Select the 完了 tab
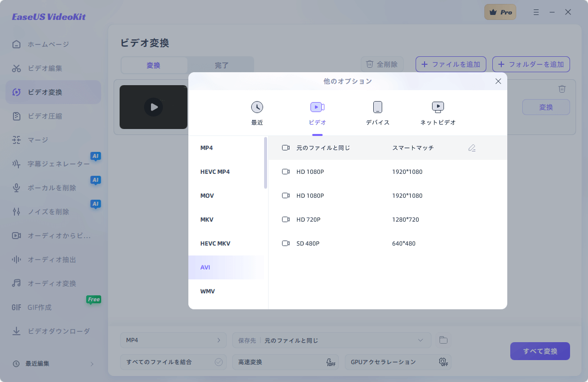Viewport: 588px width, 382px height. pyautogui.click(x=221, y=65)
